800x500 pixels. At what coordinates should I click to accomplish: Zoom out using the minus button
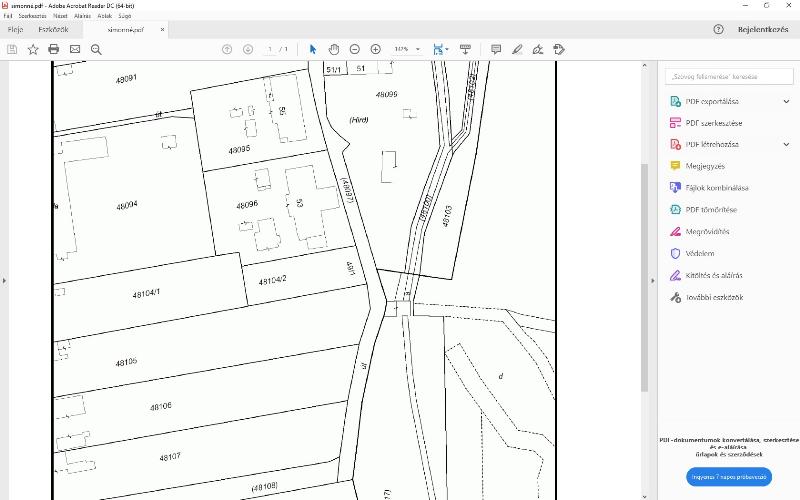[x=355, y=49]
